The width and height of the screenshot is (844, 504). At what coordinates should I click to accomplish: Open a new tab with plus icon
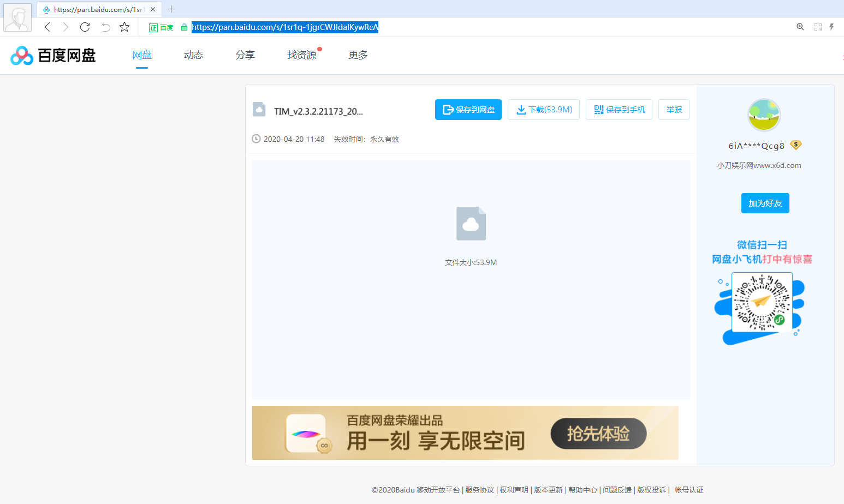pyautogui.click(x=171, y=9)
